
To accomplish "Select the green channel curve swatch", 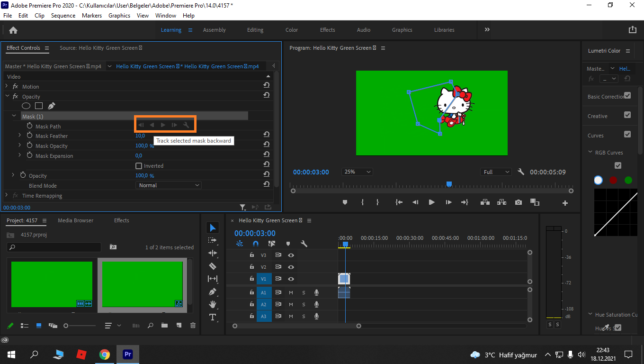I will pos(628,180).
